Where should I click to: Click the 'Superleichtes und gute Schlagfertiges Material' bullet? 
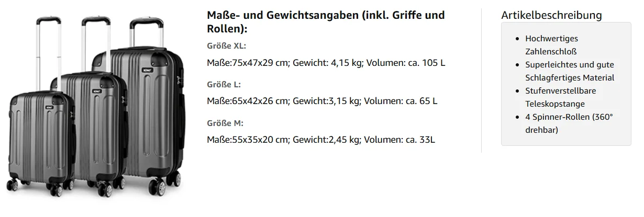click(x=569, y=71)
